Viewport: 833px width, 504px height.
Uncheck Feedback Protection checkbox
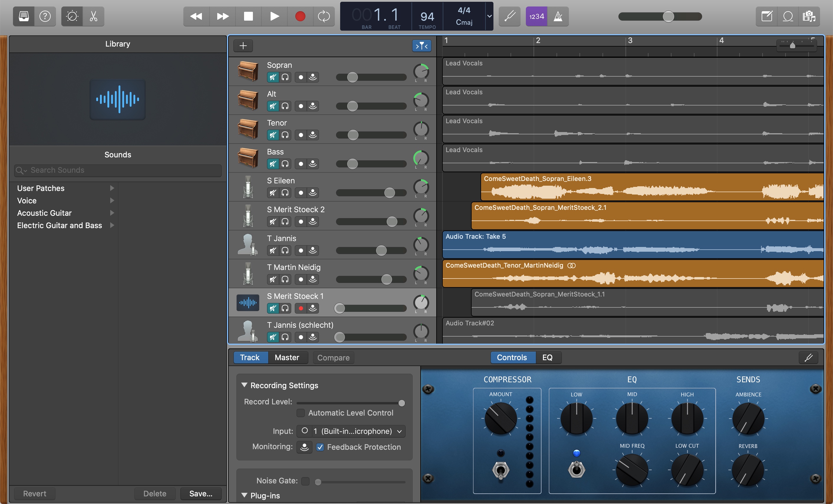pyautogui.click(x=320, y=447)
